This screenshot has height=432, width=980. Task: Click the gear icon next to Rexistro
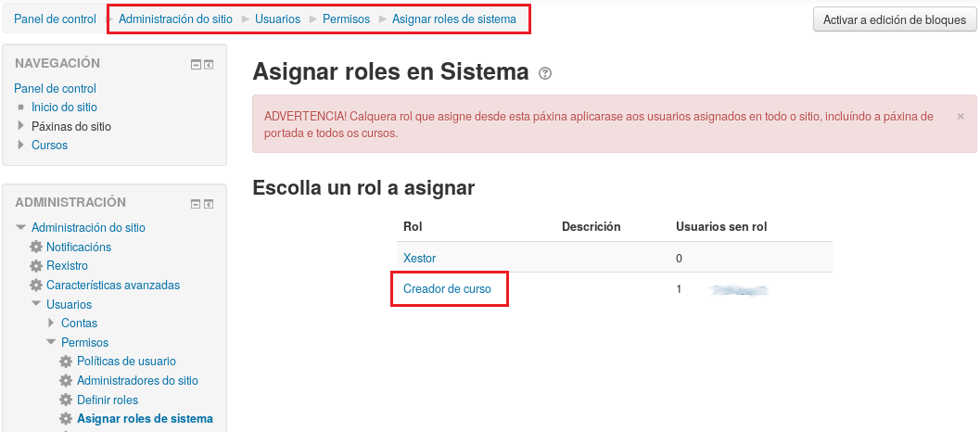tap(36, 266)
